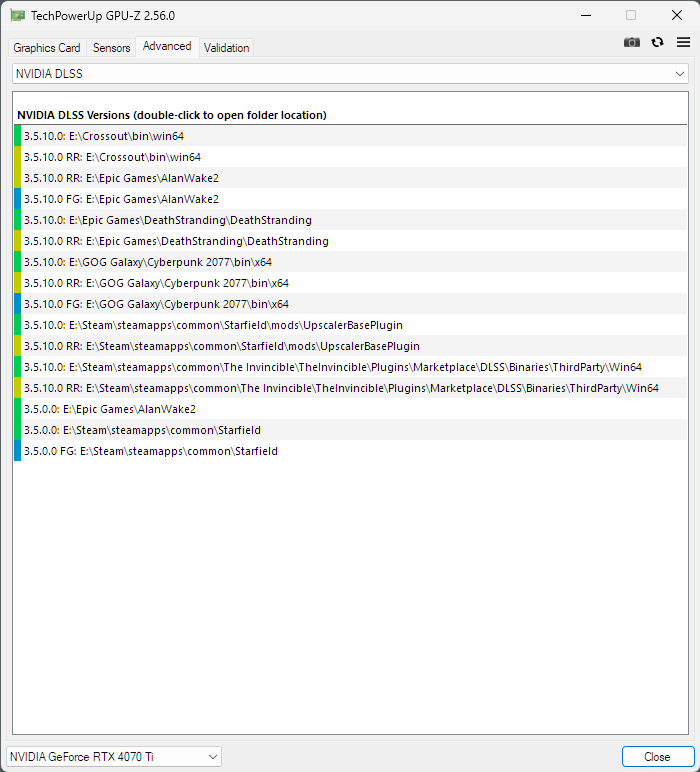Image resolution: width=700 pixels, height=772 pixels.
Task: Select 3.5.10.0: DeathStranding entry
Action: pos(350,220)
